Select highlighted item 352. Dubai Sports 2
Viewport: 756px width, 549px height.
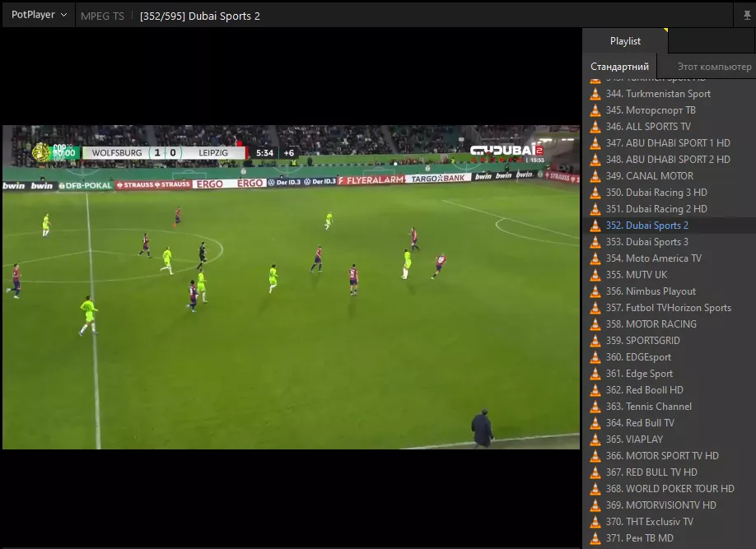point(670,226)
